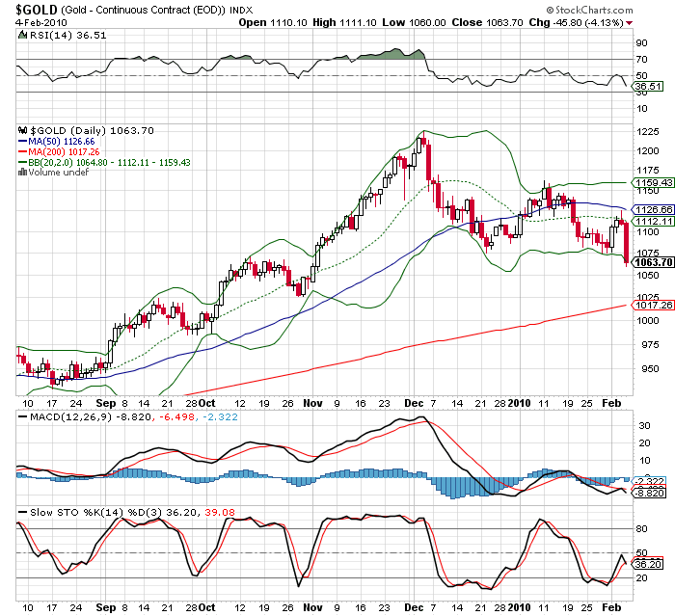Click the 1017.26 MA(200) price tag
This screenshot has height=616, width=675.
coord(653,306)
